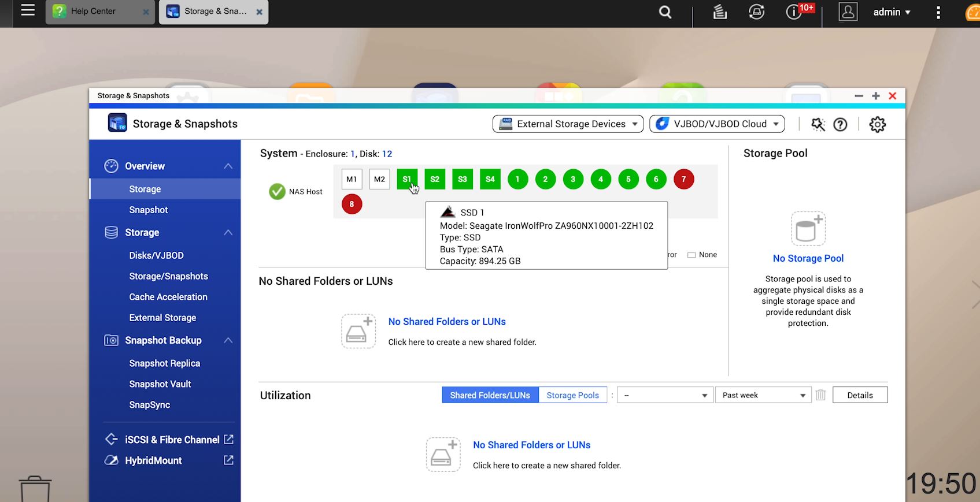980x502 pixels.
Task: Collapse the Storage sidebar section
Action: click(x=228, y=233)
